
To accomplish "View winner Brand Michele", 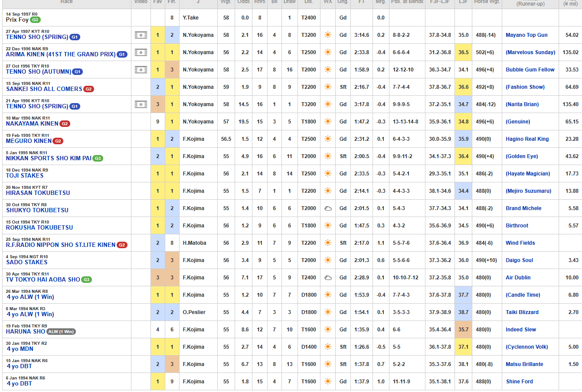I will 523,208.
